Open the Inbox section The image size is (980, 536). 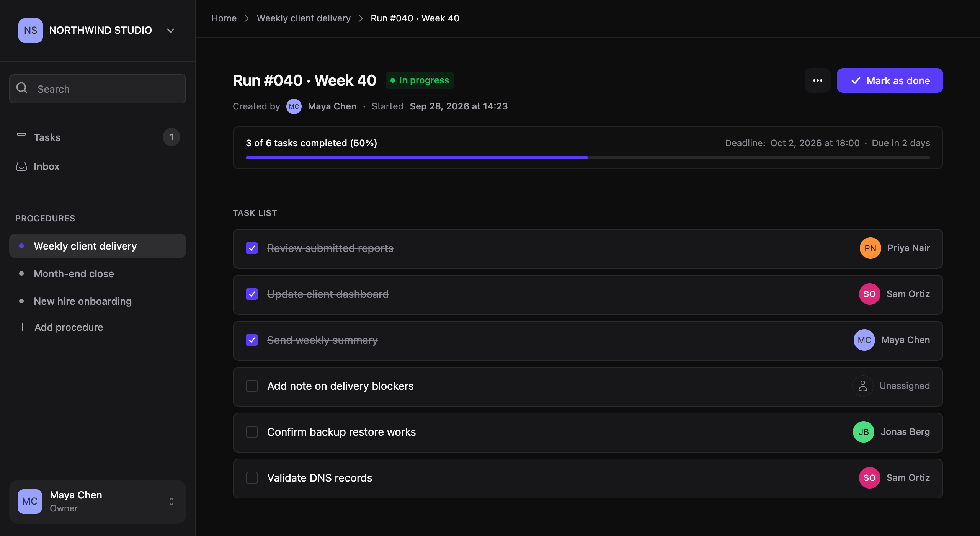click(x=98, y=166)
